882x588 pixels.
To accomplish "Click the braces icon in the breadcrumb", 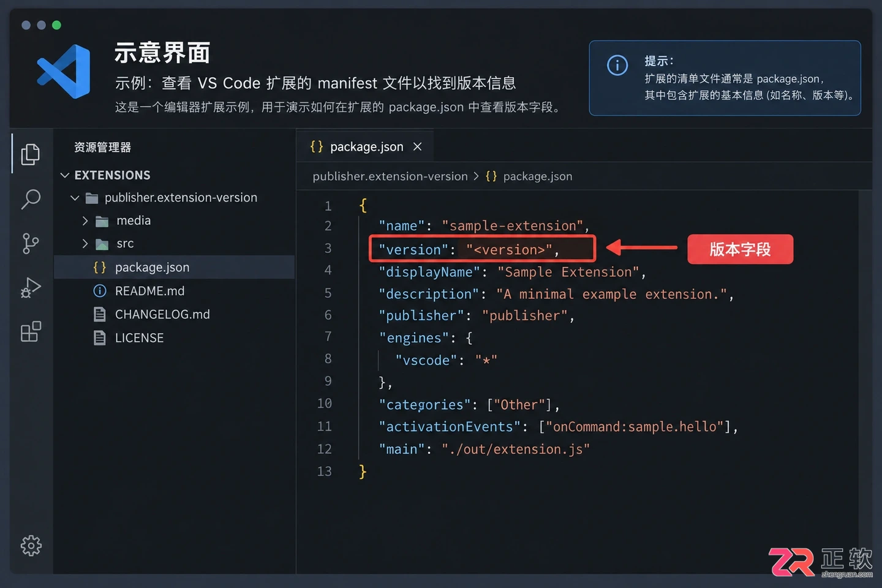I will [491, 176].
